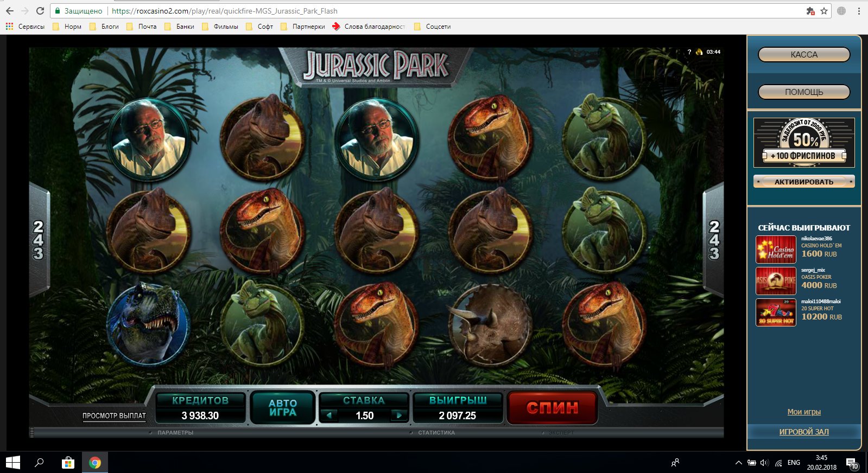
Task: Bookmark page with the star icon
Action: tap(823, 11)
